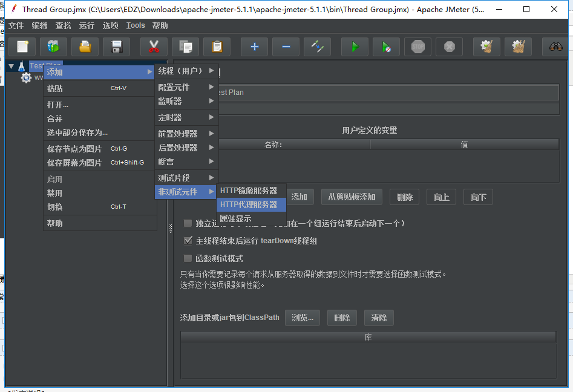
Task: Click the Stop test icon
Action: (x=418, y=47)
